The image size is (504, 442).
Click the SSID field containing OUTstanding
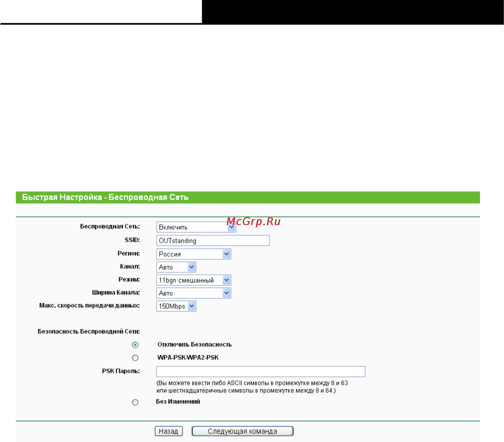213,240
